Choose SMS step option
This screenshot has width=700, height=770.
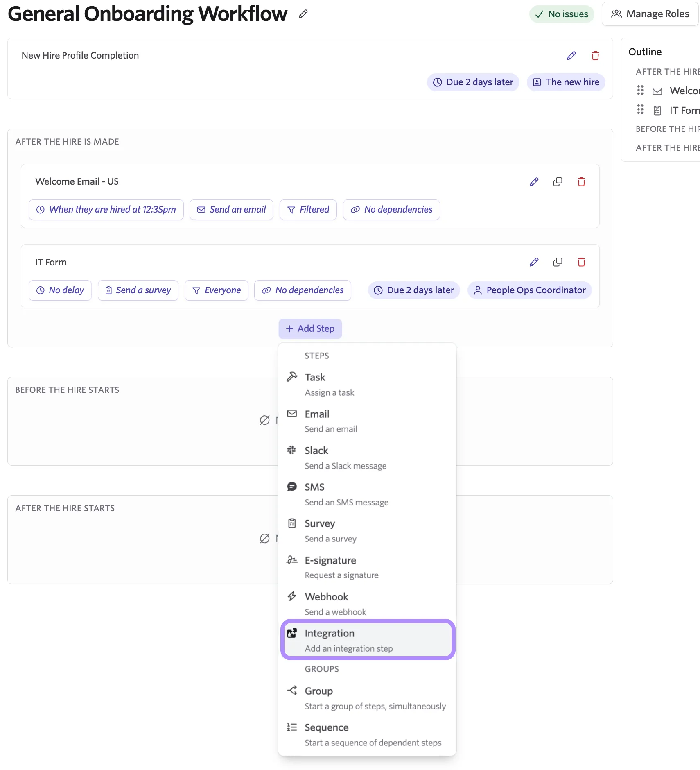coord(367,494)
